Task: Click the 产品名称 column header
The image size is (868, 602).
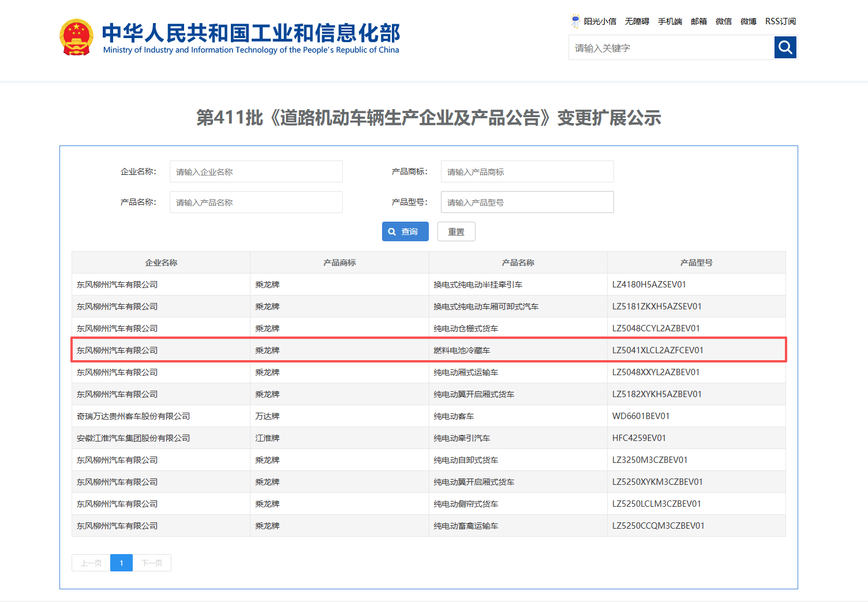Action: click(x=518, y=263)
